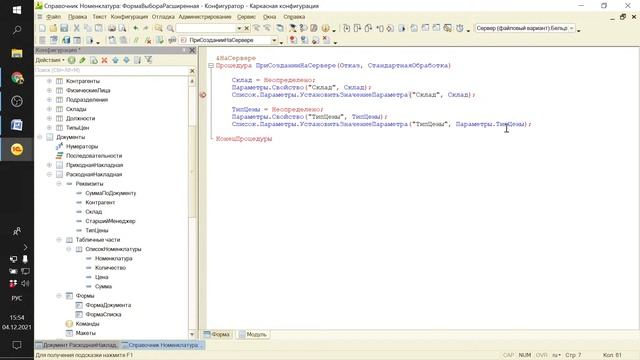
Task: Select the Нумераторы tree item
Action: (x=82, y=146)
